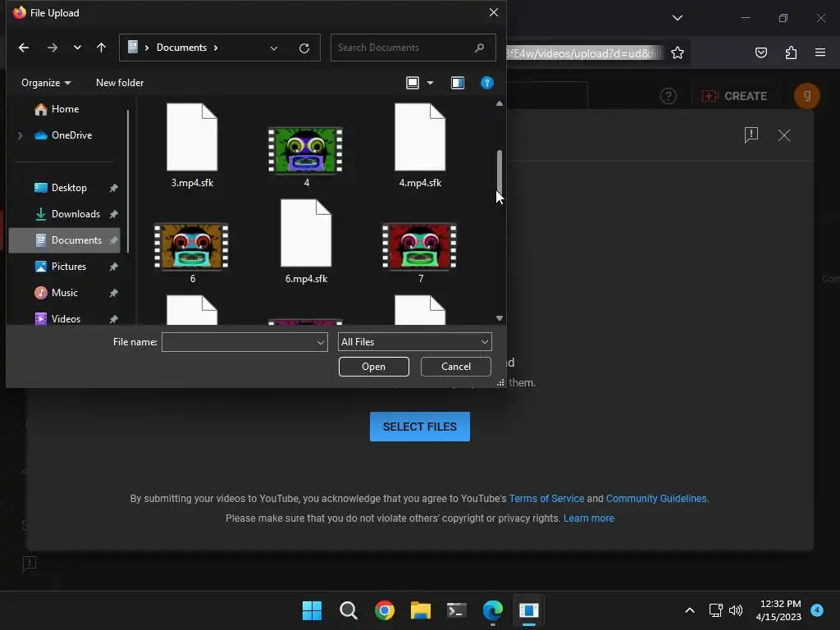Screen dimensions: 840x630
Task: Open the Windows Start menu
Action: click(312, 610)
